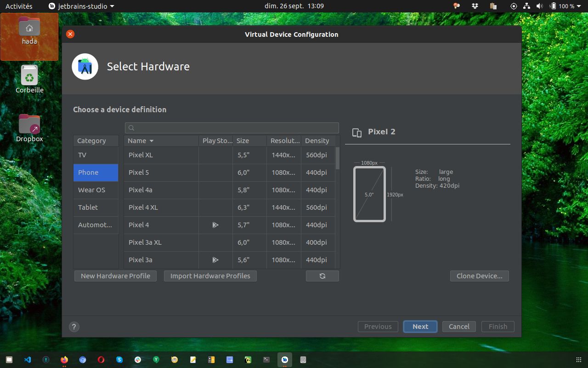This screenshot has height=368, width=588.
Task: Open the Activités overview
Action: (x=19, y=6)
